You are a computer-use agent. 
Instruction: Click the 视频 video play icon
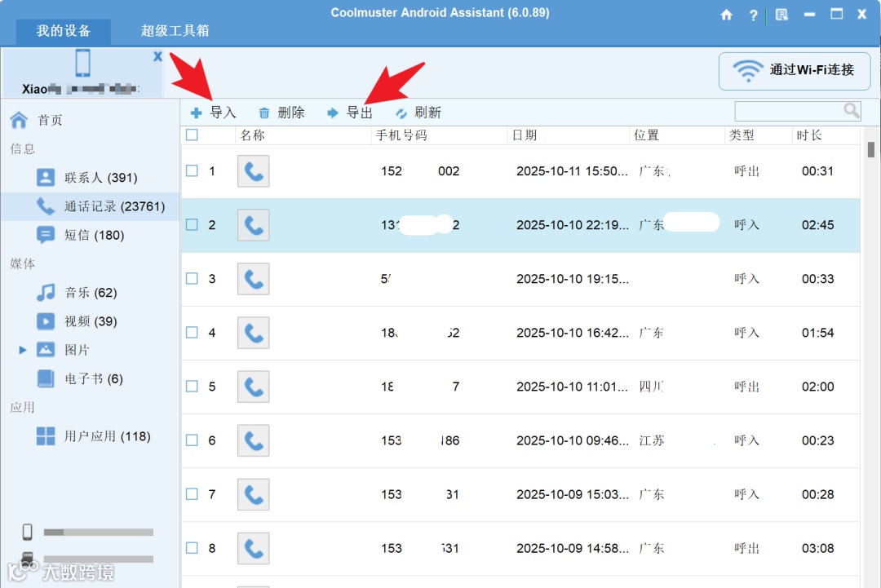click(x=46, y=321)
